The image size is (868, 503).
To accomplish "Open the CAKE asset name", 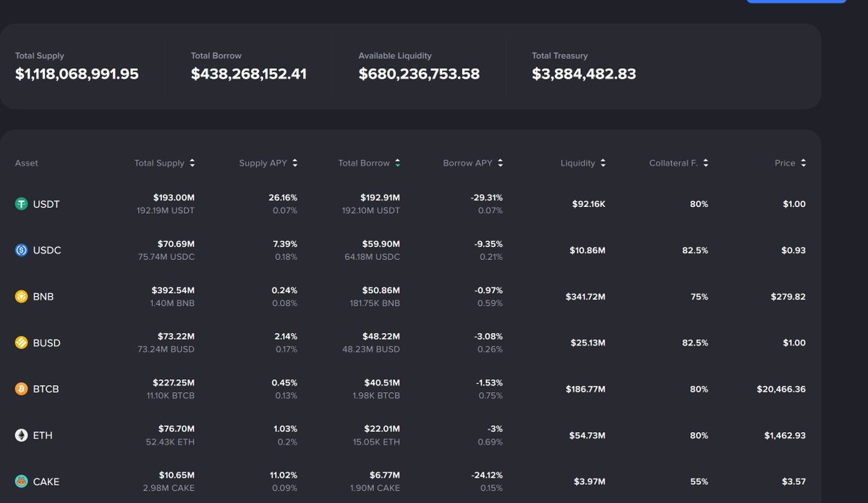I will pos(46,482).
